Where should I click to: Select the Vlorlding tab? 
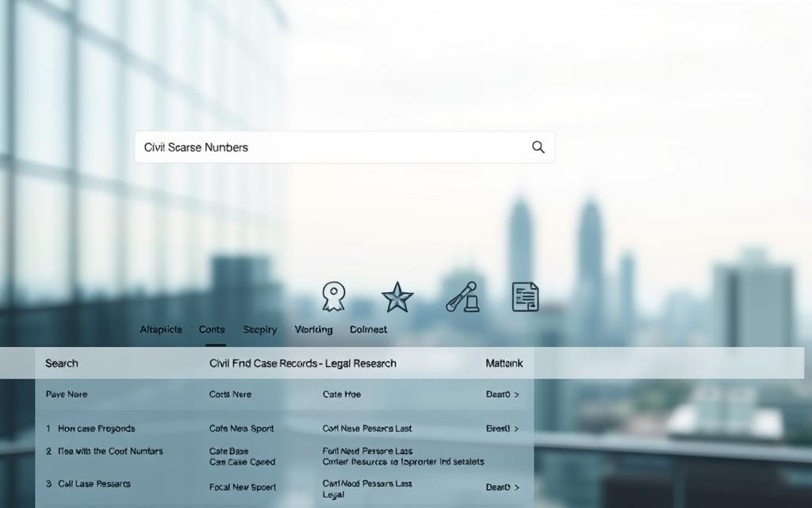click(313, 329)
